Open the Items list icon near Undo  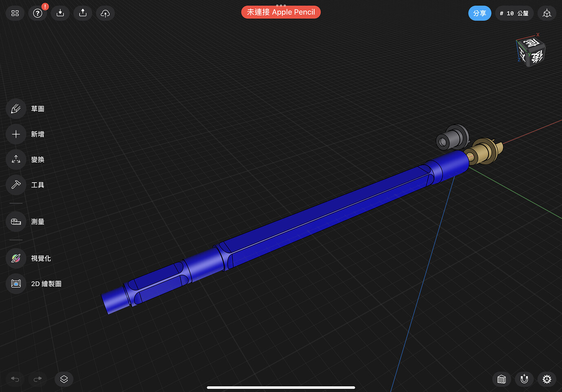pos(64,379)
